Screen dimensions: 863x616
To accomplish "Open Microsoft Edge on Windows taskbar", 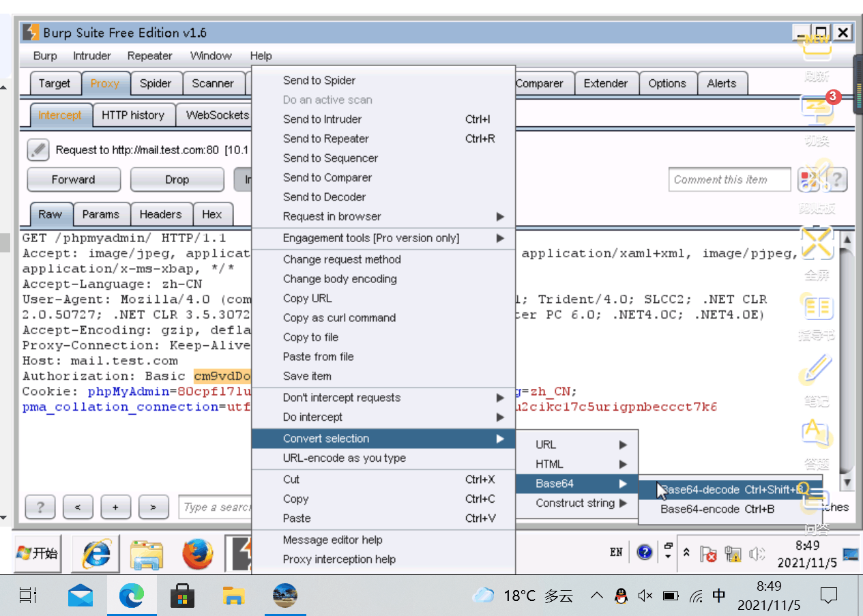I will 132,596.
